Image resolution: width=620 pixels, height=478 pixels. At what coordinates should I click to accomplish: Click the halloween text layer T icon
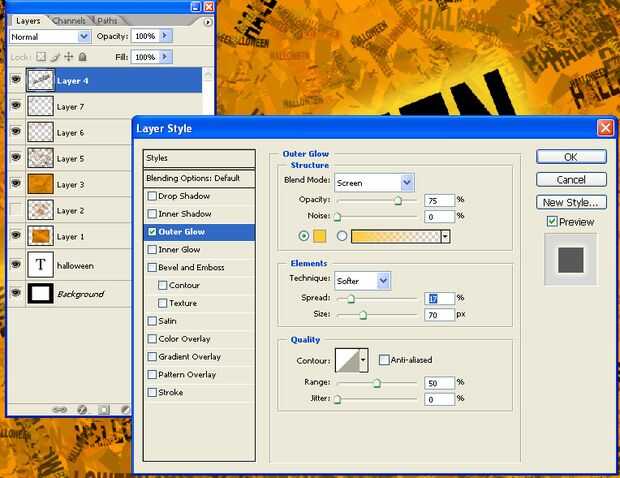(x=40, y=265)
